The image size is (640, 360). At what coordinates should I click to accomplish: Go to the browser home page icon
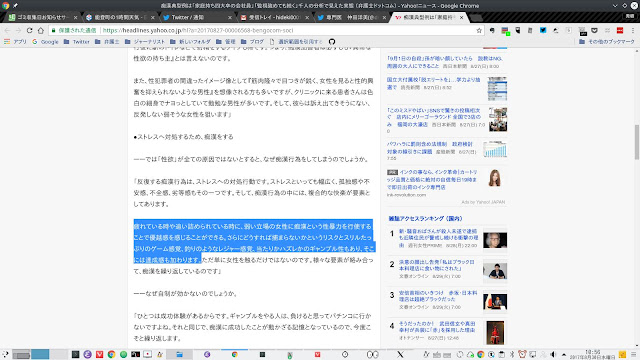tap(40, 30)
